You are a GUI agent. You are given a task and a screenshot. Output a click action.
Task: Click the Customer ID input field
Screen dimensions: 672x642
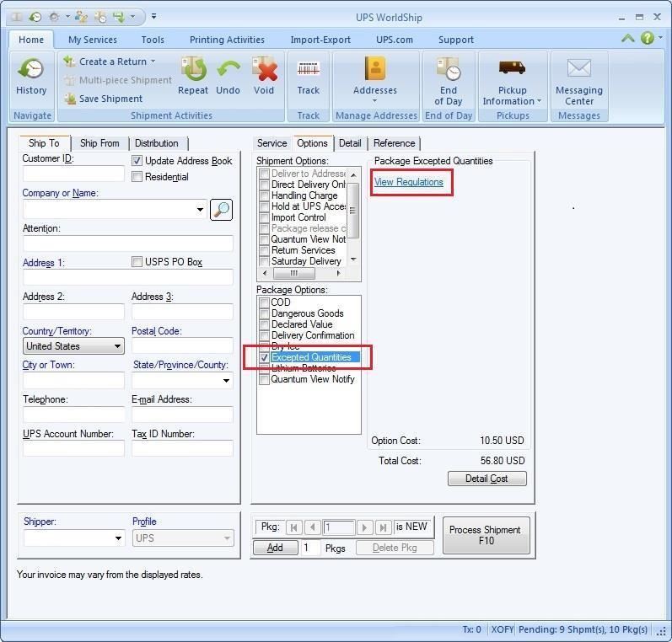[x=73, y=174]
